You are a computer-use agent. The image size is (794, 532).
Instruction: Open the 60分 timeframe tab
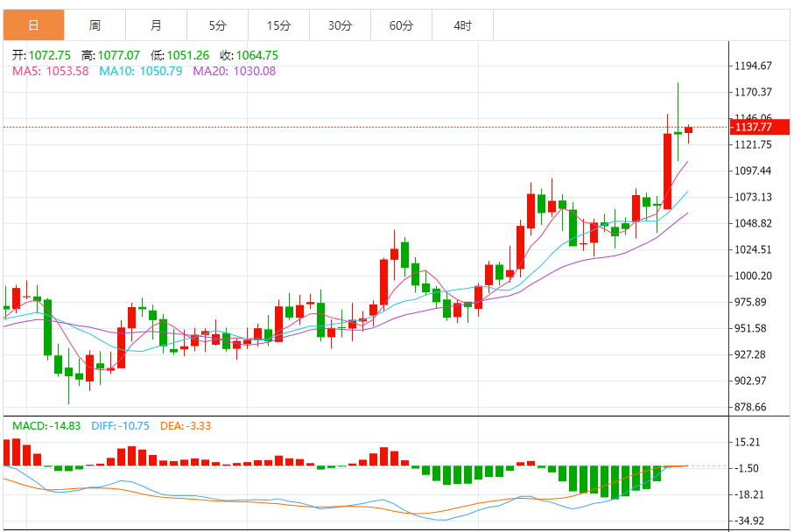point(402,24)
